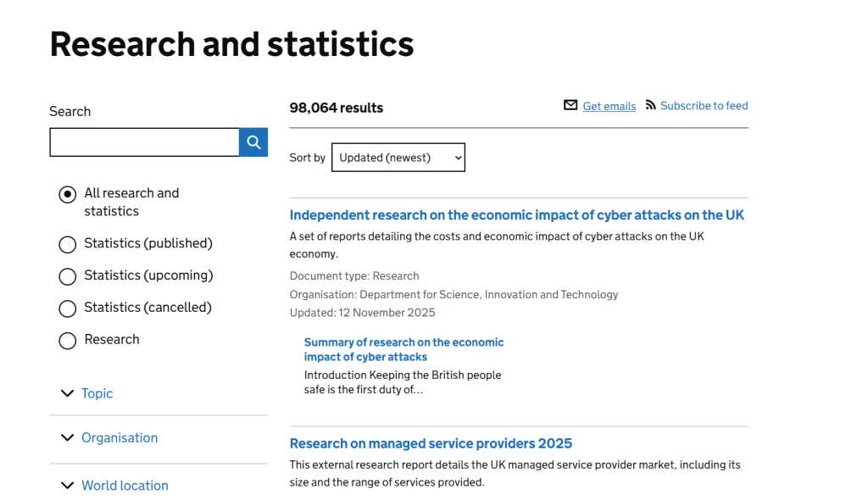868x500 pixels.
Task: Open the Get emails link
Action: pos(609,106)
